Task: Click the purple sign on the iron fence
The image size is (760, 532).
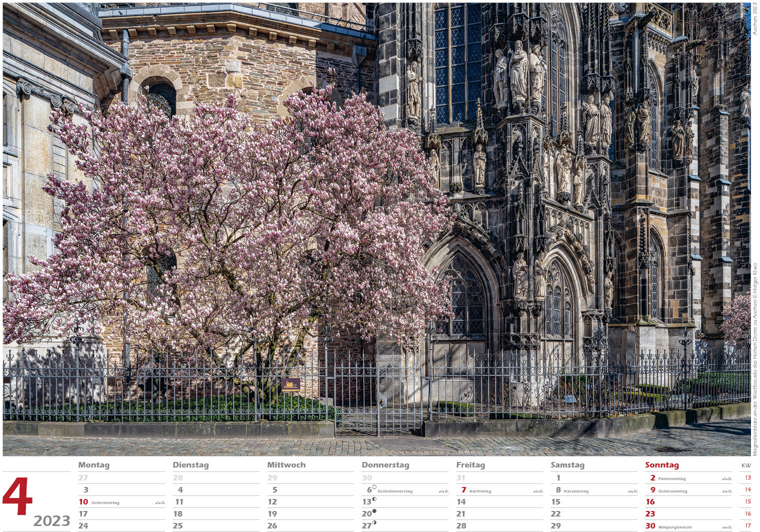Action: tap(290, 384)
